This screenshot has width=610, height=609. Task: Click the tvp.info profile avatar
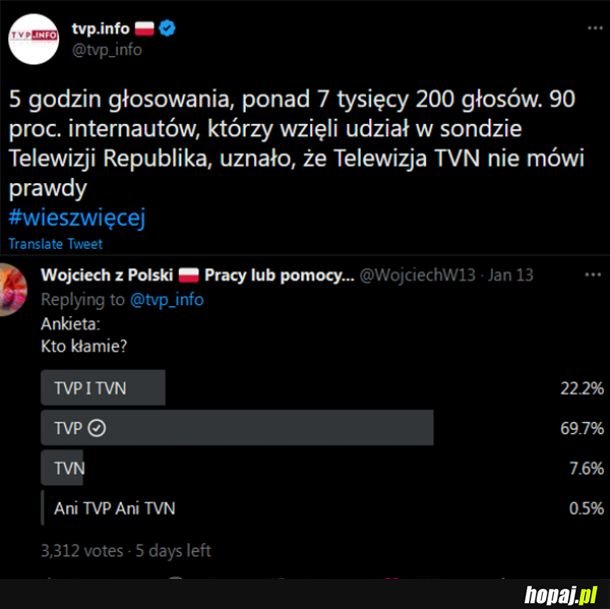[x=33, y=40]
